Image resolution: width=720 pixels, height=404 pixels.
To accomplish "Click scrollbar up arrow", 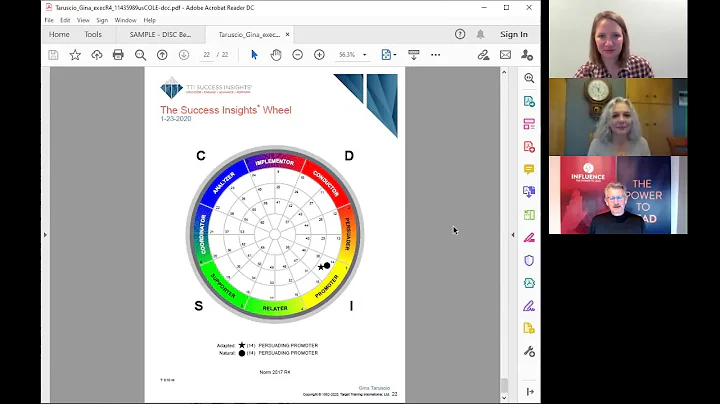I will click(504, 72).
